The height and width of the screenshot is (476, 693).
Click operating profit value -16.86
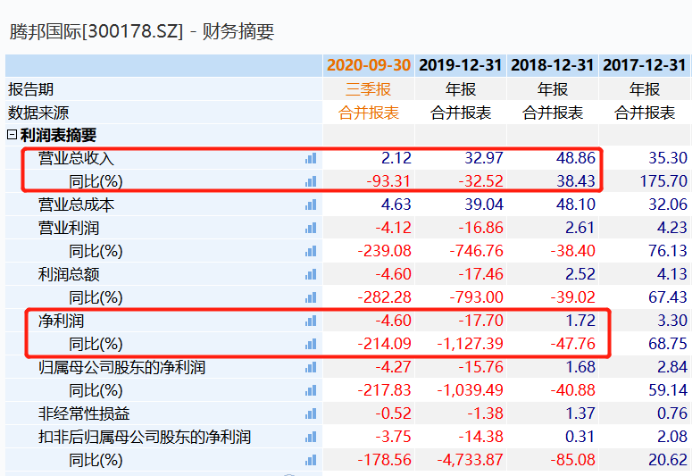point(481,228)
